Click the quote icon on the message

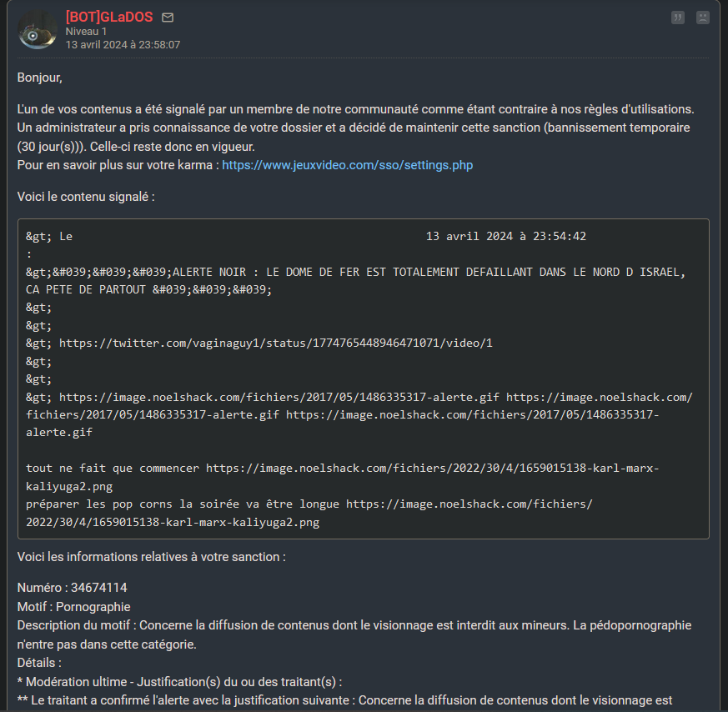(678, 18)
